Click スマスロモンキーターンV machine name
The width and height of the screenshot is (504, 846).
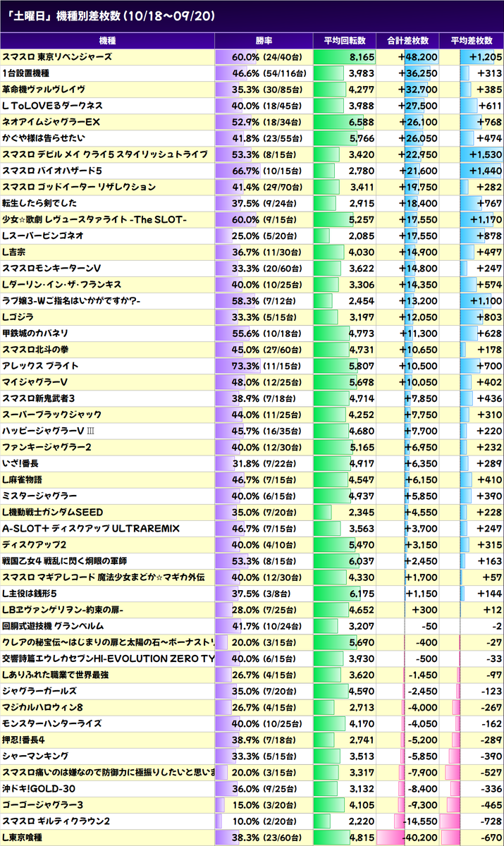pos(51,268)
